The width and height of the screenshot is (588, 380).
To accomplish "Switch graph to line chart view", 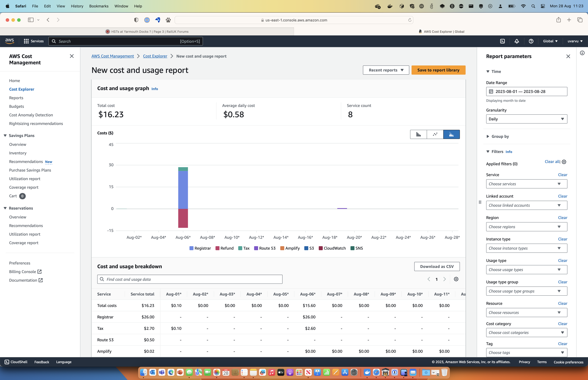I will (x=435, y=135).
